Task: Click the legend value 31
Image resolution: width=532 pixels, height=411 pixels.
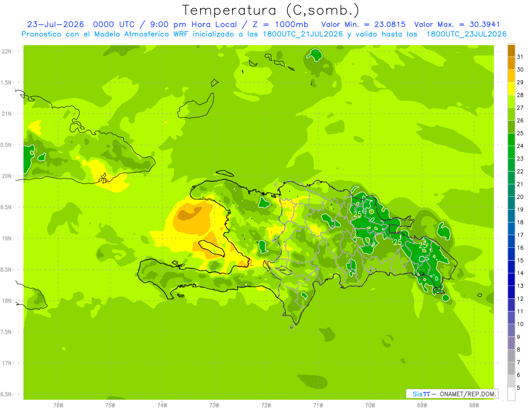Action: pos(520,57)
